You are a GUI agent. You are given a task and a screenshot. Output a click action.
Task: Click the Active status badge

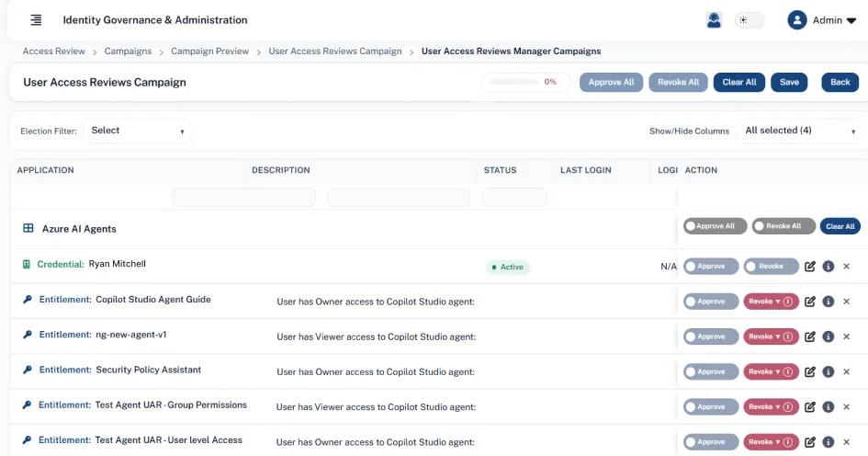tap(508, 267)
